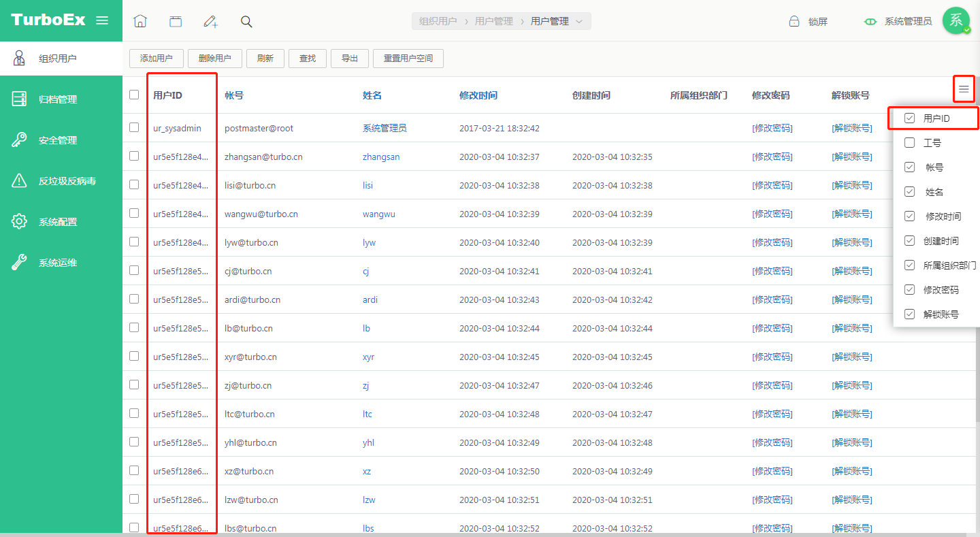Toggle the select-all checkbox in table header
The height and width of the screenshot is (537, 980).
click(x=134, y=95)
